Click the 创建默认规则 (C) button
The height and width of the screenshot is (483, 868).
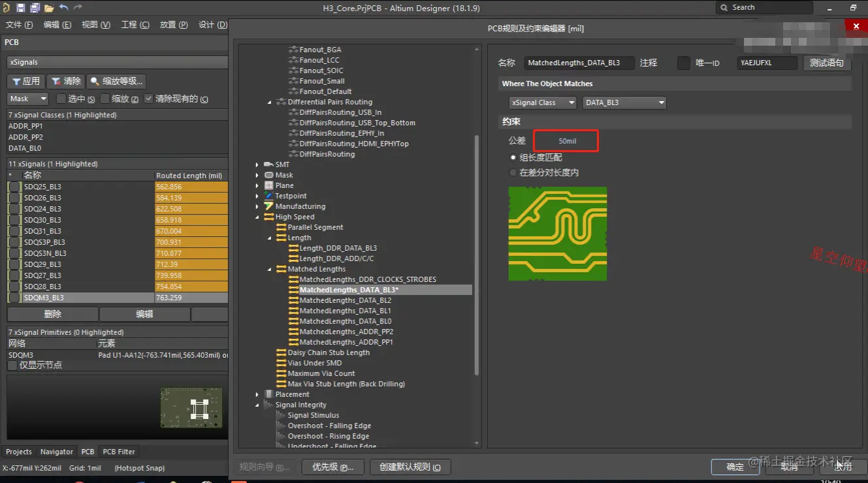410,467
